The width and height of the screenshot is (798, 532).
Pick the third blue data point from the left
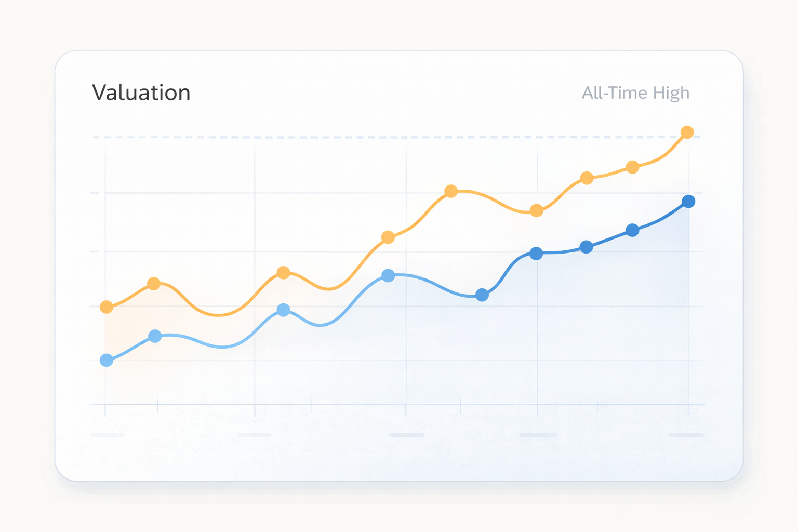coord(283,310)
